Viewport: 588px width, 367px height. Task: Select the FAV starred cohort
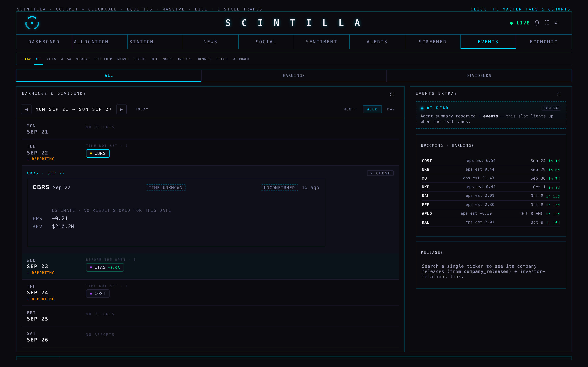pyautogui.click(x=26, y=59)
